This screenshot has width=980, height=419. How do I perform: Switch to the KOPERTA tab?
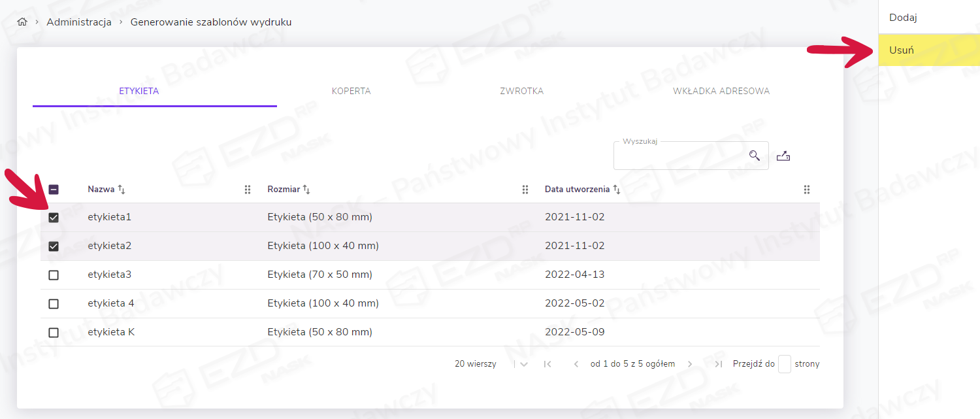click(351, 91)
